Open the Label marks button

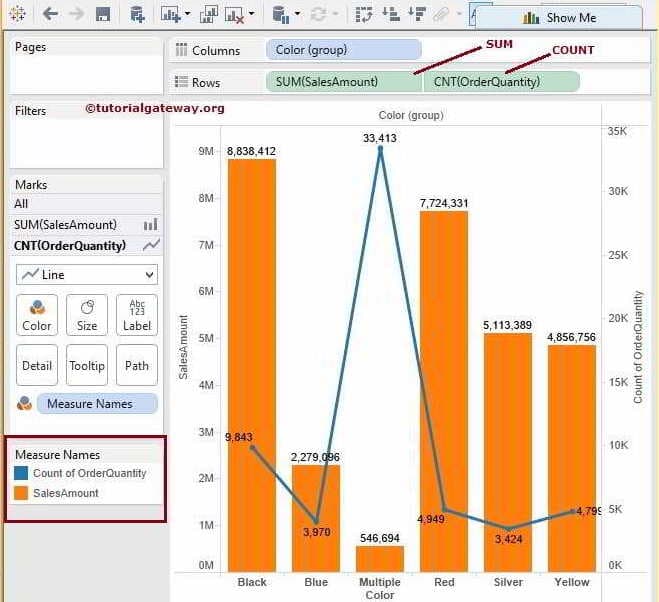pyautogui.click(x=137, y=315)
